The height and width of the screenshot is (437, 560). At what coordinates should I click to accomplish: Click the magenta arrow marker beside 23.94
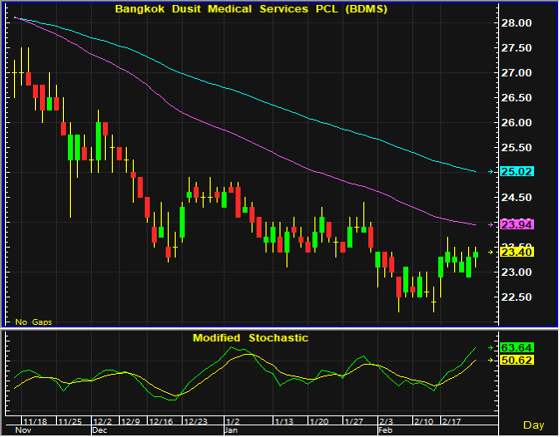[x=491, y=225]
